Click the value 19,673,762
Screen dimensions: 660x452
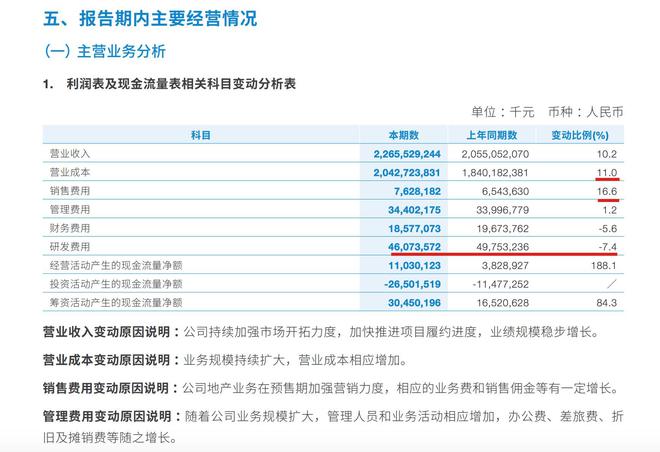pos(503,229)
